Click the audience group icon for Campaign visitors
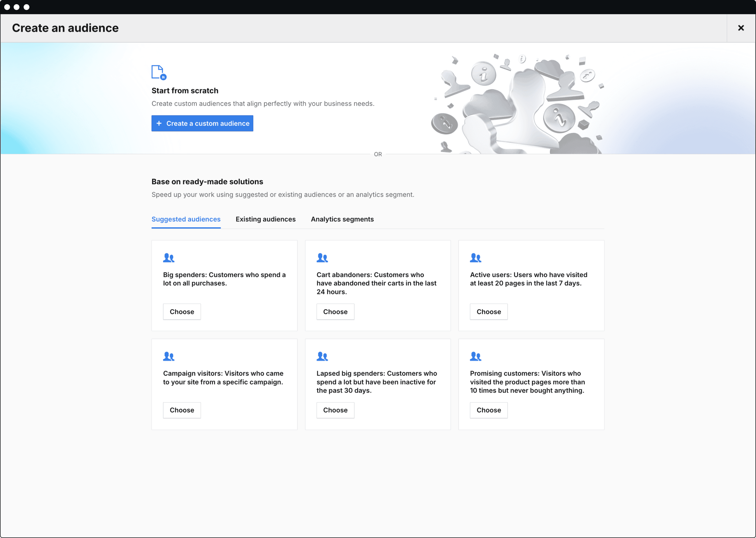 (169, 356)
